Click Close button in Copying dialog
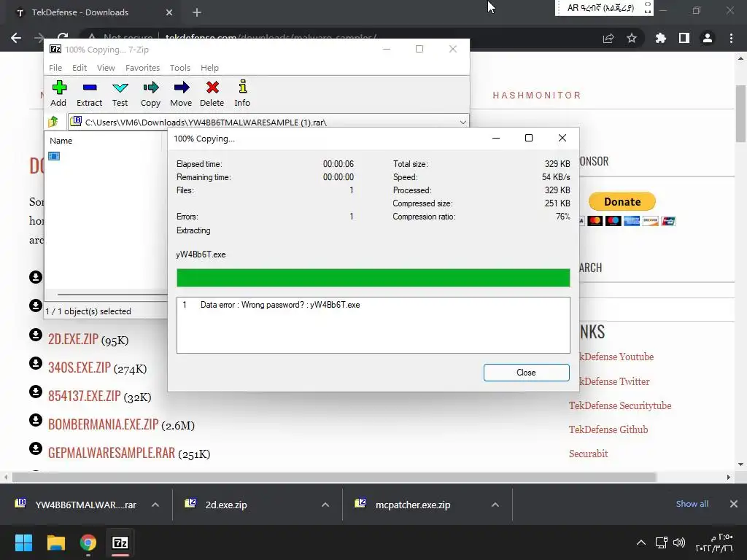Screen dimensions: 747x560 [527, 373]
